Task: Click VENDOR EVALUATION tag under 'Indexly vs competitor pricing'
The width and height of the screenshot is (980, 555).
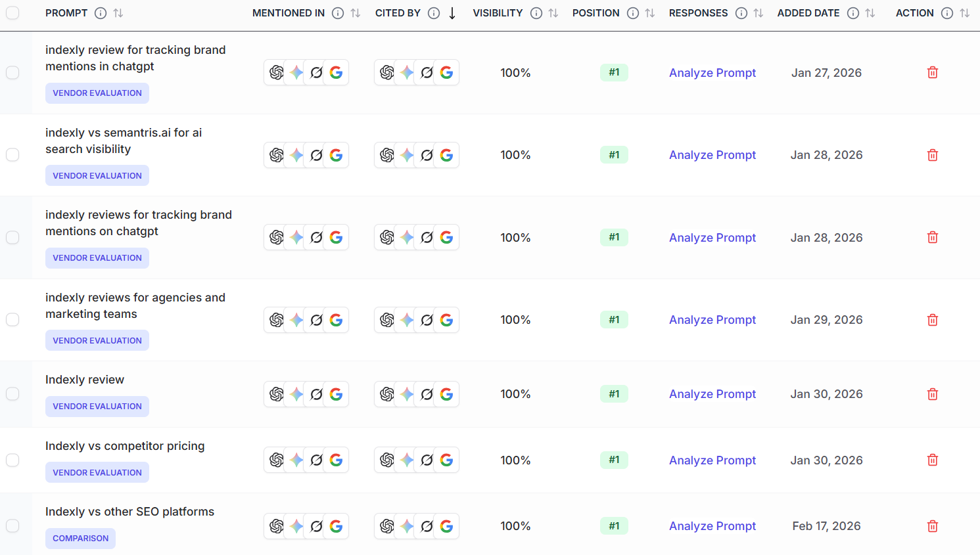Action: click(x=97, y=473)
